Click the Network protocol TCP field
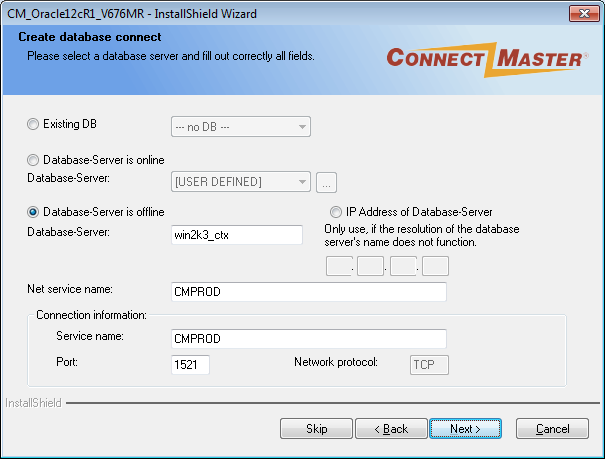 429,364
